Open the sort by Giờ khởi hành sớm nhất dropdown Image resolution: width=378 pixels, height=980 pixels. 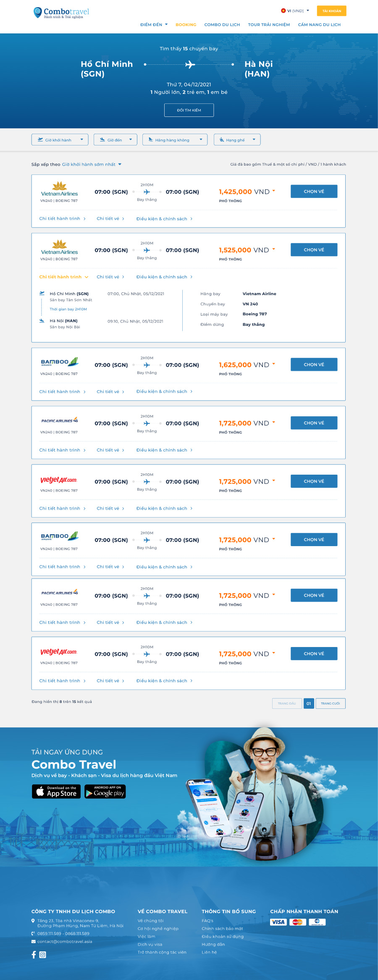[92, 164]
